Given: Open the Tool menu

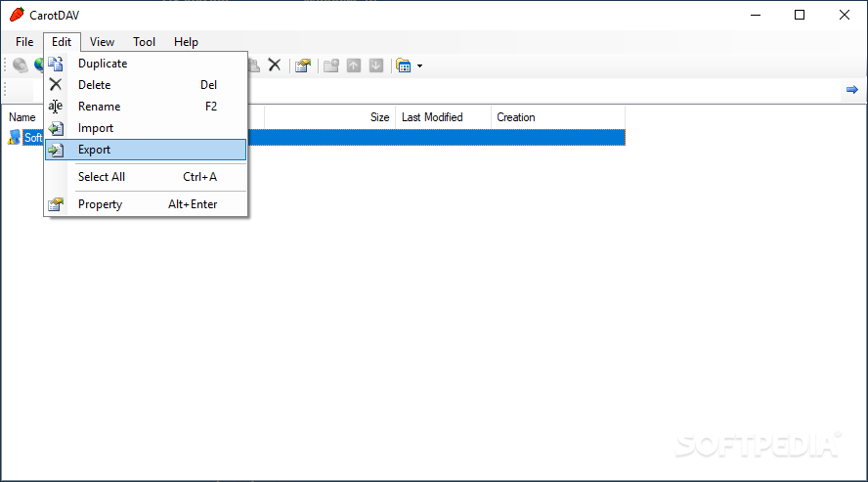Looking at the screenshot, I should coord(144,42).
